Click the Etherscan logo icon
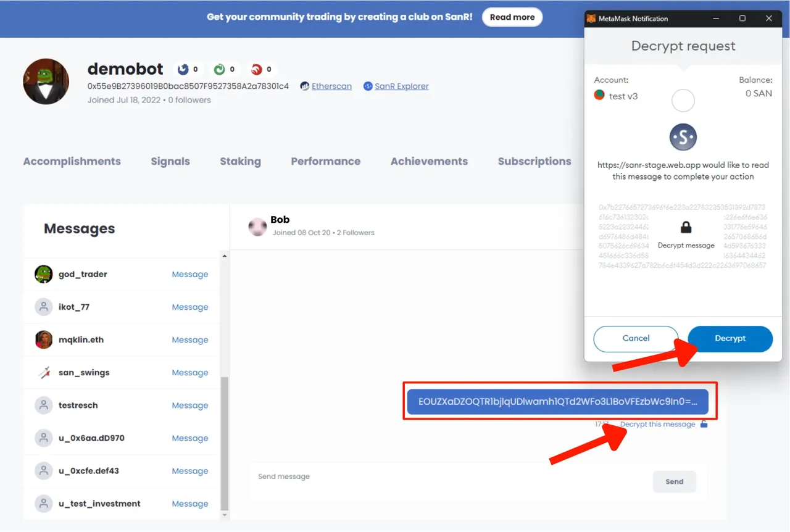This screenshot has height=532, width=790. coord(305,86)
